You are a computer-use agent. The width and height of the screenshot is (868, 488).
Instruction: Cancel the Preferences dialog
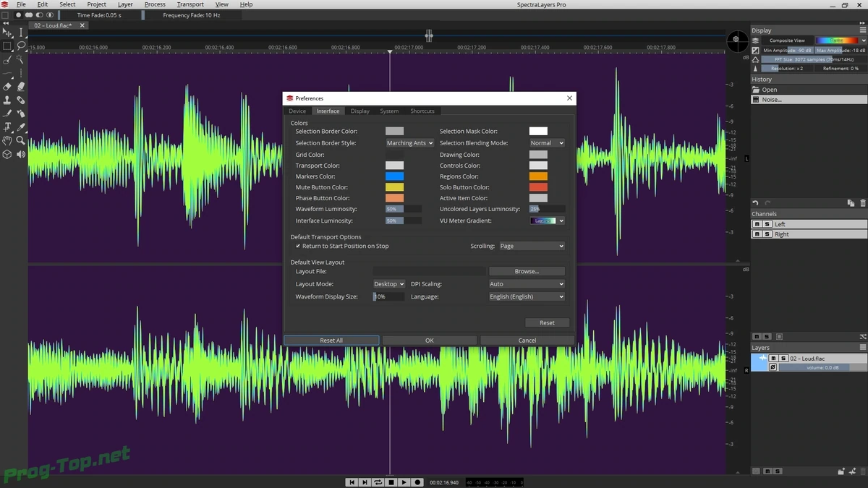[527, 341]
